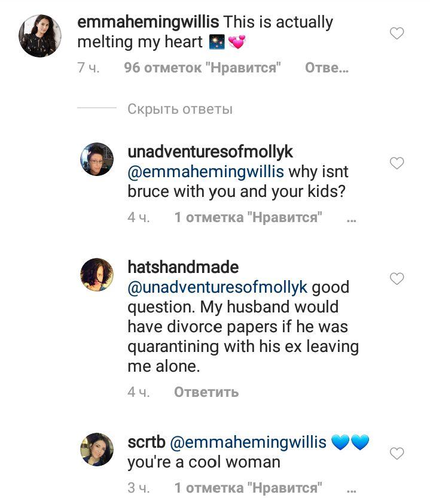This screenshot has width=430, height=504.
Task: Open @emmahemingwillis mention in scrtb's comment
Action: tap(249, 442)
